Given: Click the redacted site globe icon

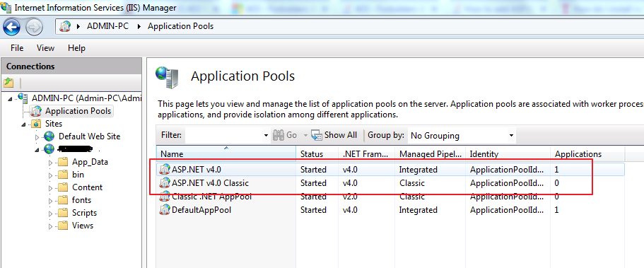Looking at the screenshot, I should point(49,148).
